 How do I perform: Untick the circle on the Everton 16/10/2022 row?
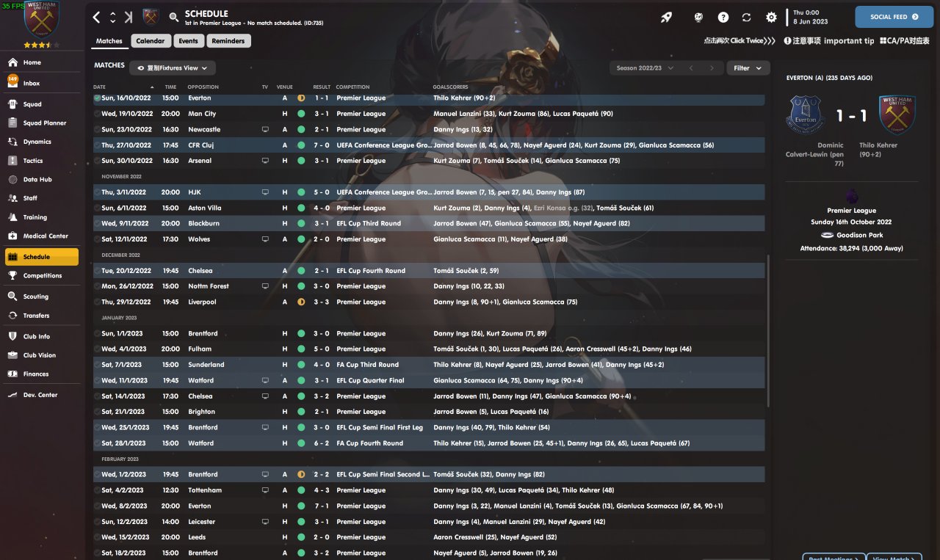point(97,98)
